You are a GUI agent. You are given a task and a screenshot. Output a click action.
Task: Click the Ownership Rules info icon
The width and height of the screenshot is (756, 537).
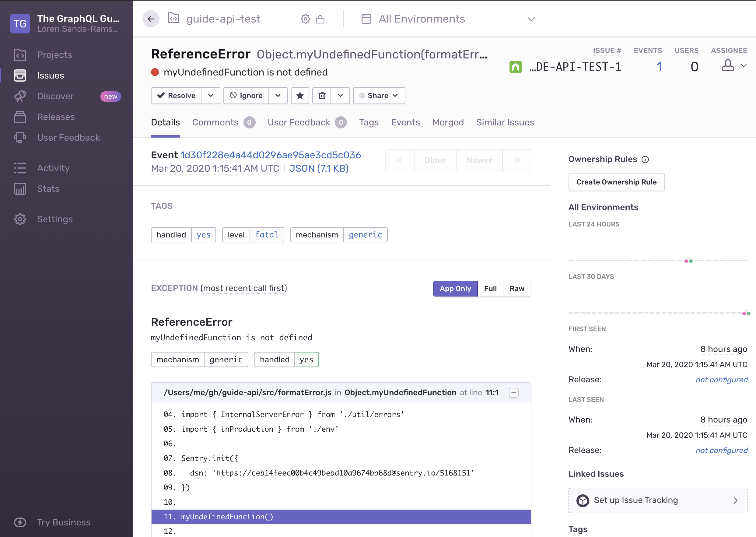645,160
